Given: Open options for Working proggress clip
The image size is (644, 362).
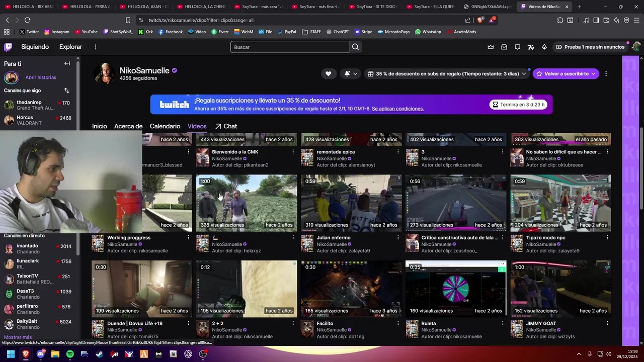Looking at the screenshot, I should click(x=189, y=237).
